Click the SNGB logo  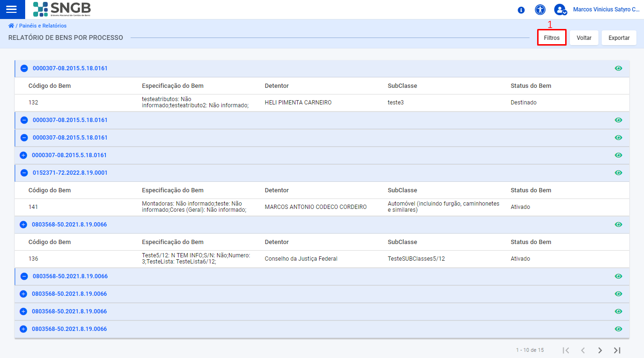pos(62,9)
